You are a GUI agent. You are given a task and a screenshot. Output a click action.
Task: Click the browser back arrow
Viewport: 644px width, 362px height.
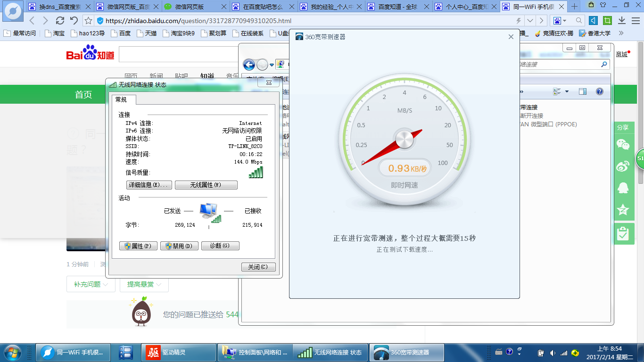point(32,21)
